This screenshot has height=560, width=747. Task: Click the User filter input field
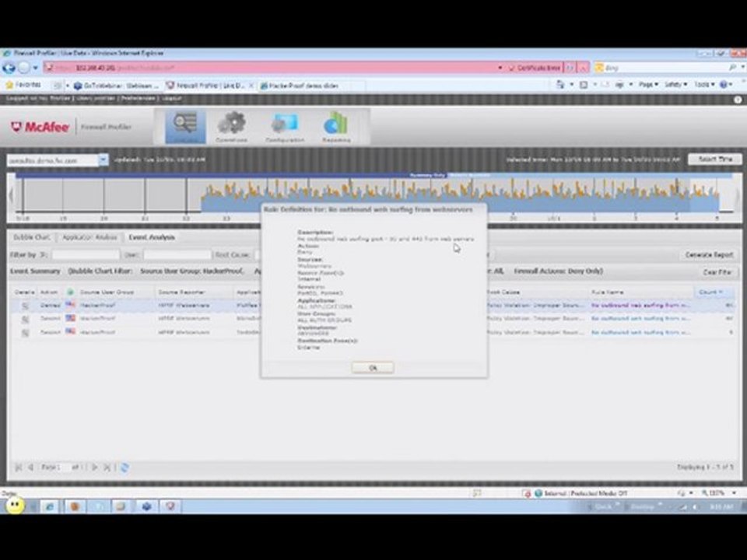[177, 255]
